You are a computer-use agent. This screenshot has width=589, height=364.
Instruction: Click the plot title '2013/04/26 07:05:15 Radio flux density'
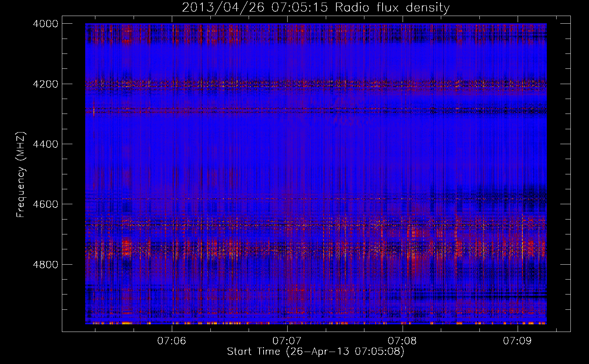click(316, 7)
